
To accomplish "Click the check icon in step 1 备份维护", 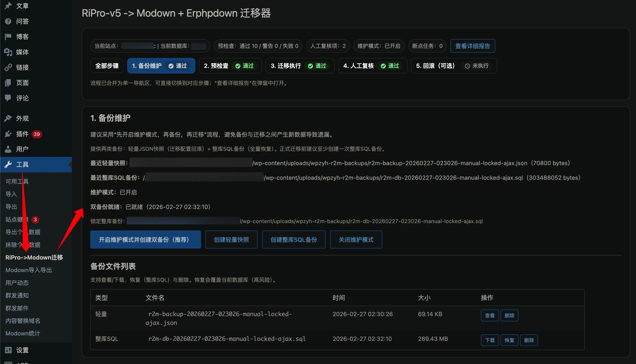I will tap(171, 66).
